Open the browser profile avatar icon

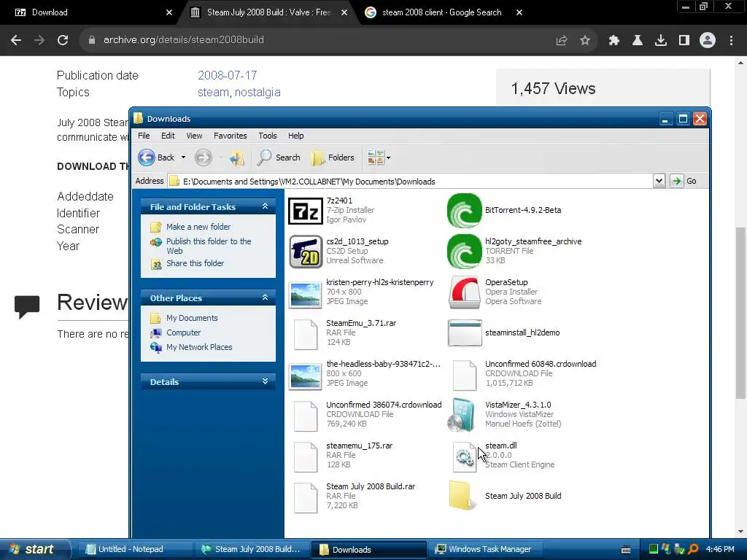[708, 40]
